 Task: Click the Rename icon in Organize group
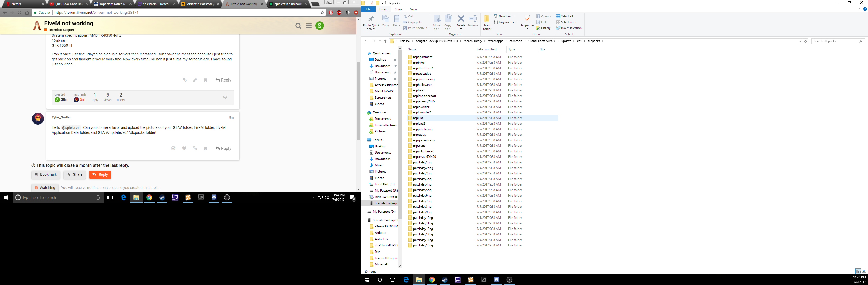pyautogui.click(x=473, y=21)
